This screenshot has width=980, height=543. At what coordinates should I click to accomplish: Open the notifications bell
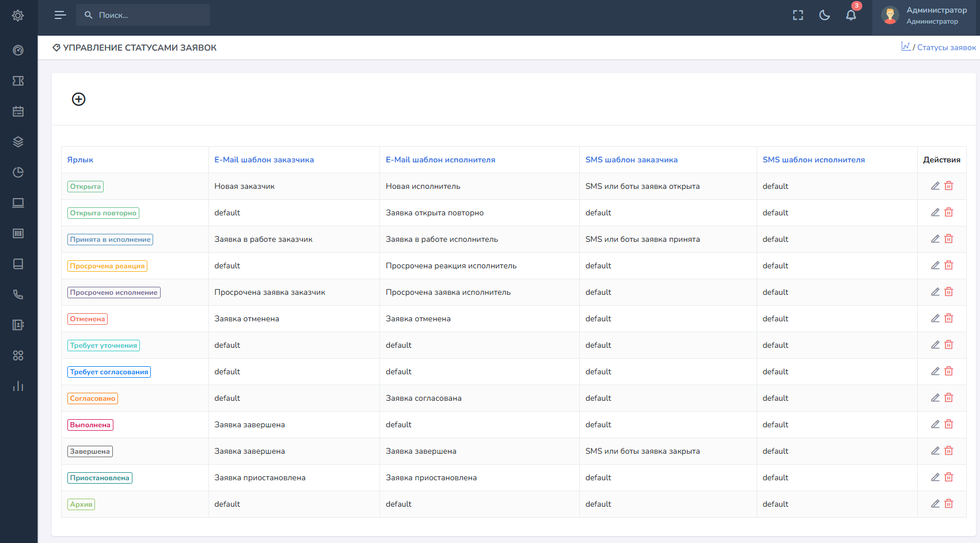(851, 16)
